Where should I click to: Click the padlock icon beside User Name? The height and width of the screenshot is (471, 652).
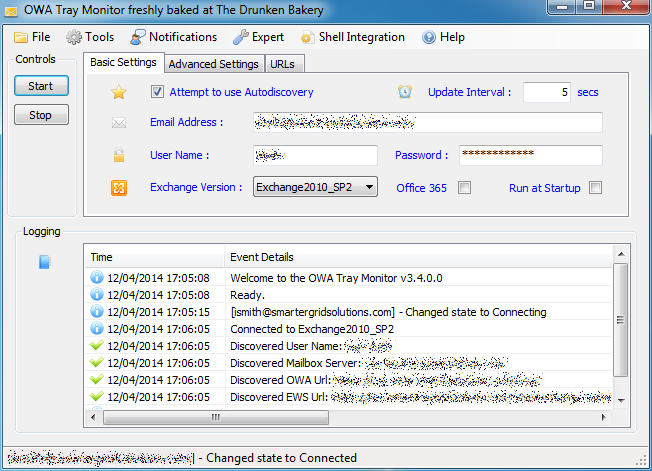click(119, 155)
